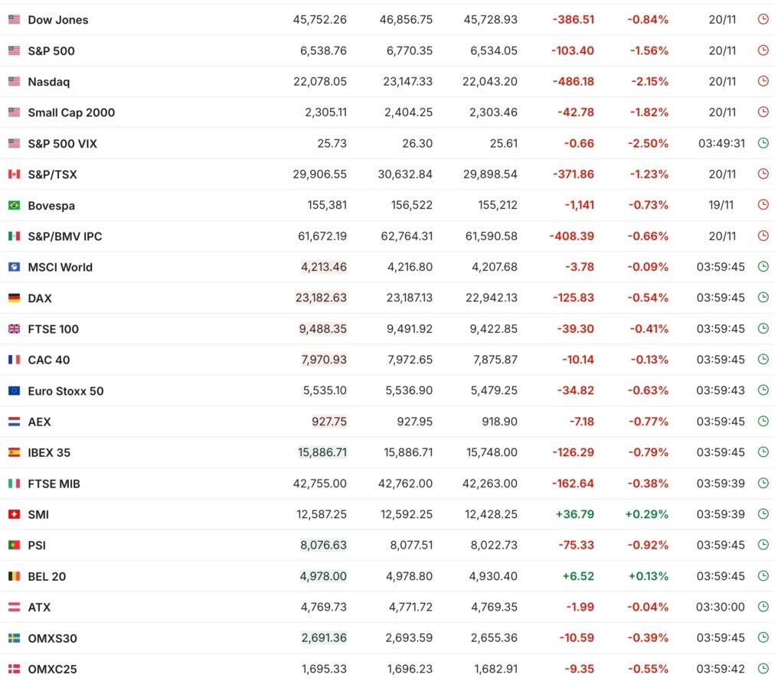Open the IBEX 35 index link
The width and height of the screenshot is (784, 681).
49,452
